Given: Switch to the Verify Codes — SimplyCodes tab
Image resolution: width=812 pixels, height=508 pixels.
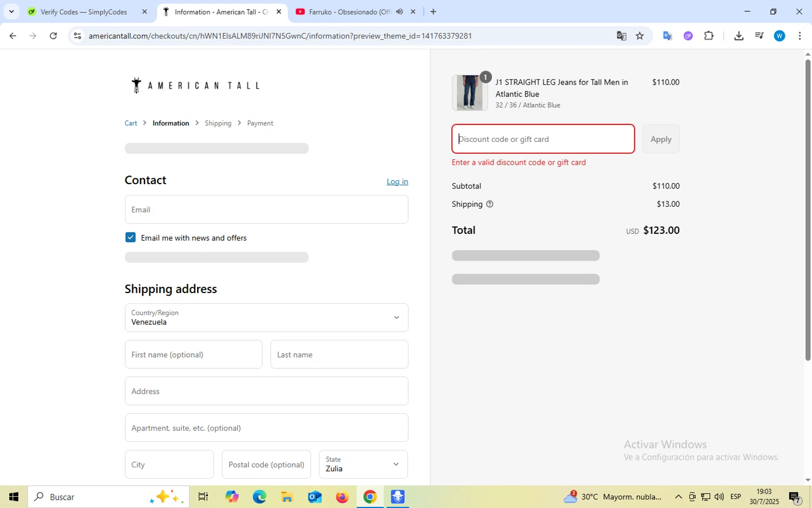Looking at the screenshot, I should pos(84,11).
